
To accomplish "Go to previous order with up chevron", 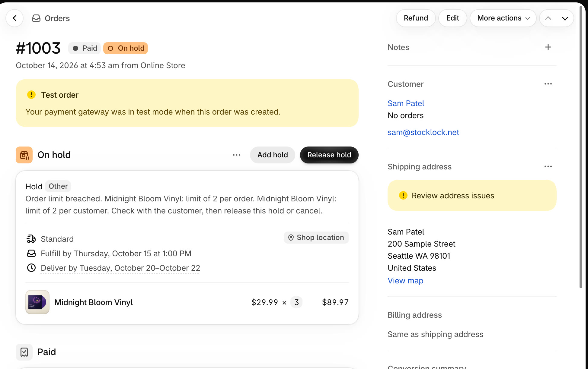I will click(x=548, y=18).
